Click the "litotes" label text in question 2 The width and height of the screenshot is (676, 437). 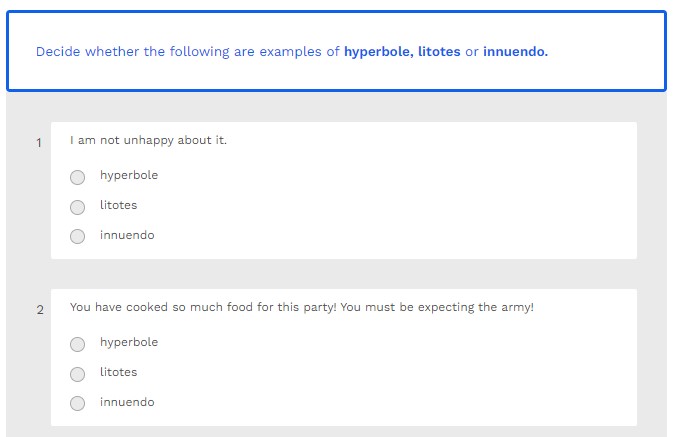tap(118, 373)
